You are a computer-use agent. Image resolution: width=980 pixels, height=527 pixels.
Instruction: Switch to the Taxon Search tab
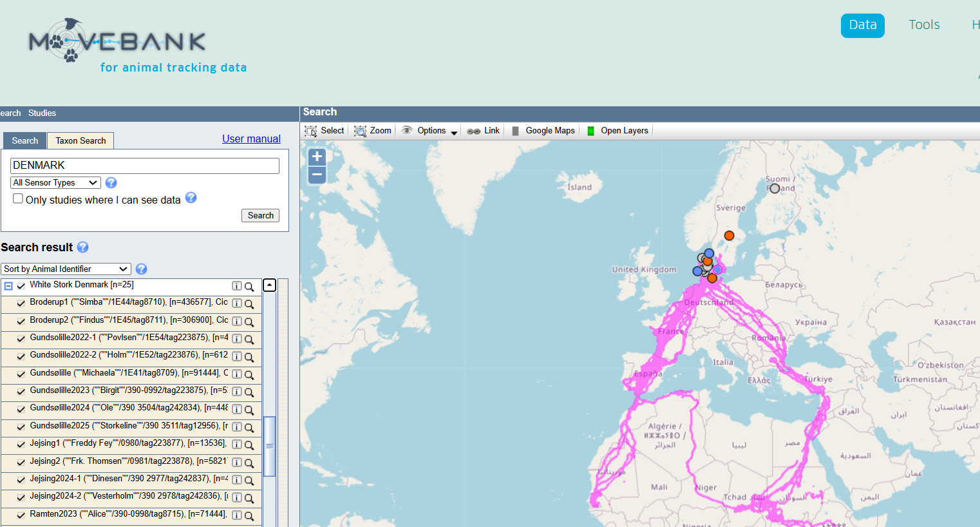pyautogui.click(x=80, y=140)
